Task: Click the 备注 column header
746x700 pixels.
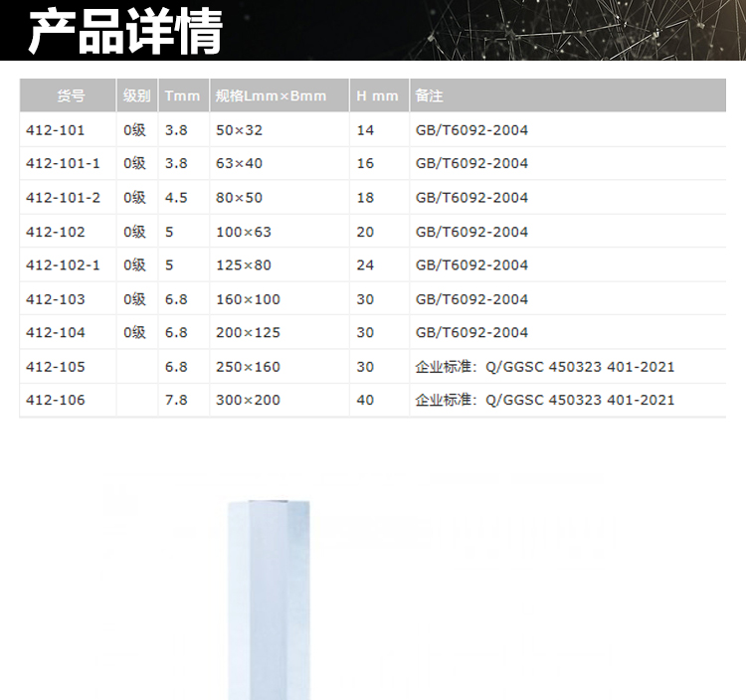Action: point(430,96)
